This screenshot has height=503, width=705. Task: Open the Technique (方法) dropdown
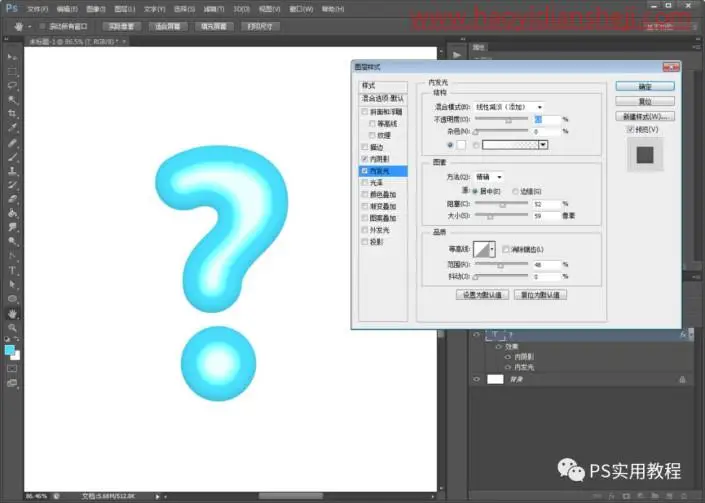click(x=489, y=177)
